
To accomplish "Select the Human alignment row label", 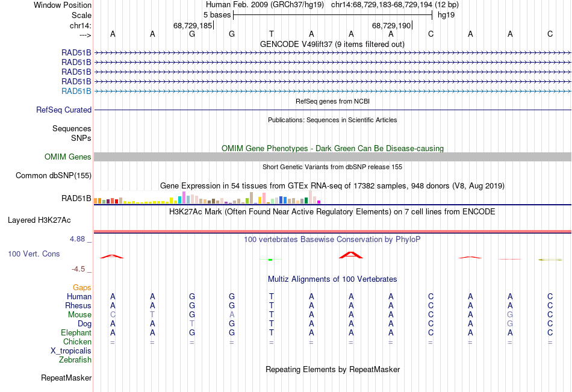I will coord(79,296).
